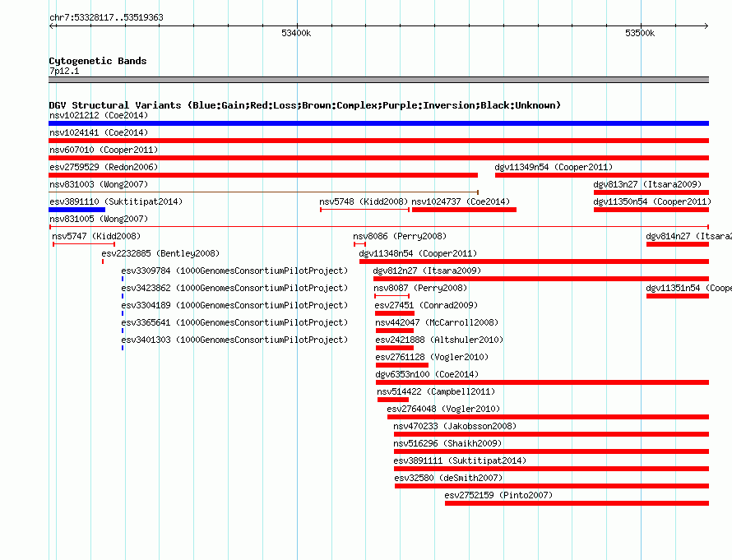The width and height of the screenshot is (732, 560).
Task: Open esv3891111 (Suktitipat2014) variant
Action: (x=460, y=460)
